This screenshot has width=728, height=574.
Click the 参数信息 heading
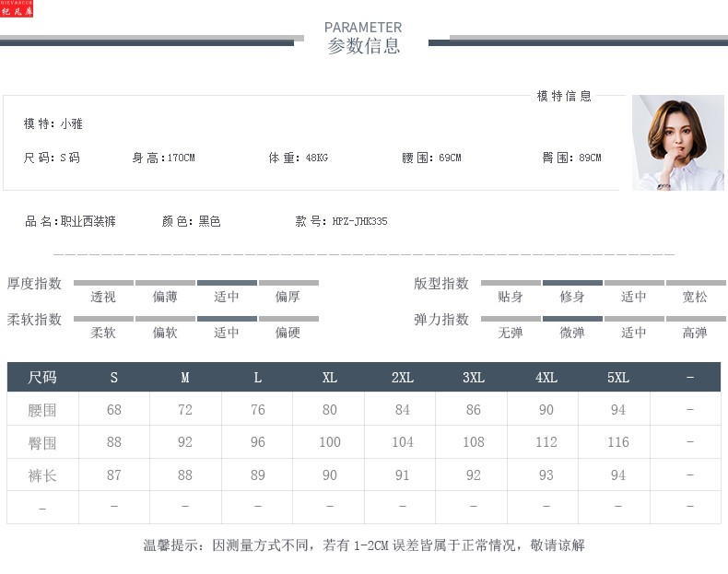[364, 47]
